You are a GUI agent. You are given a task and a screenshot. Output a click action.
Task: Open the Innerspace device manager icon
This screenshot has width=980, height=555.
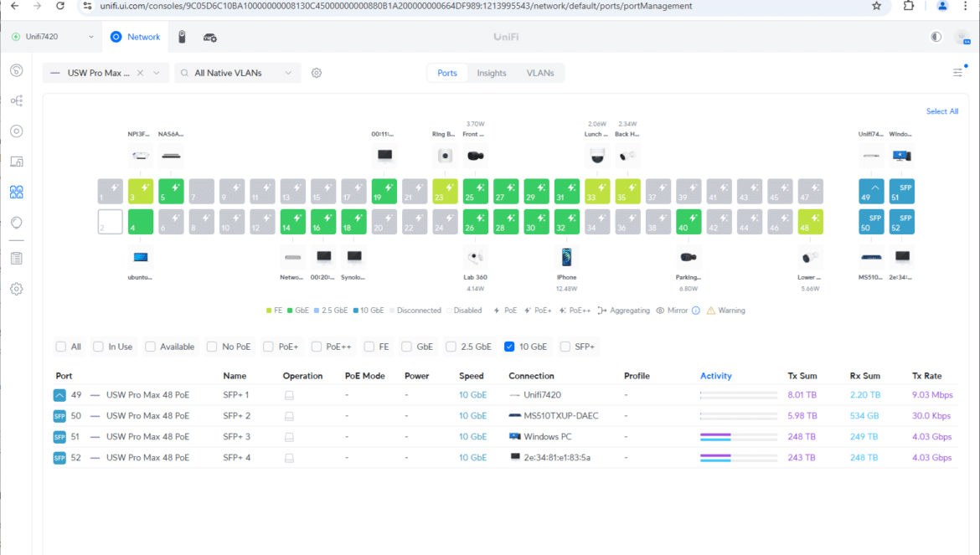tap(210, 38)
